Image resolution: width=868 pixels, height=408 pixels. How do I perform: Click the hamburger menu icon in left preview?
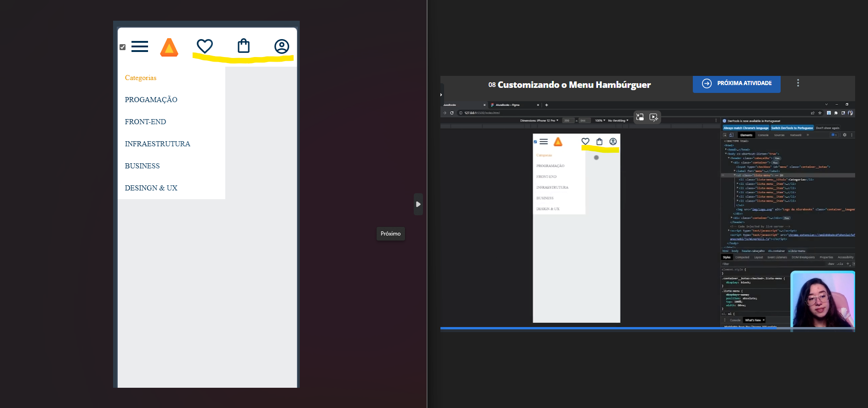pyautogui.click(x=140, y=46)
